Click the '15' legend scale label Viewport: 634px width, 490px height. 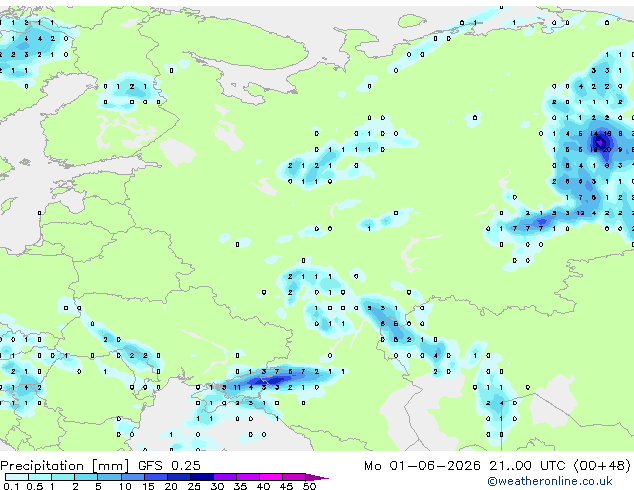click(x=148, y=486)
